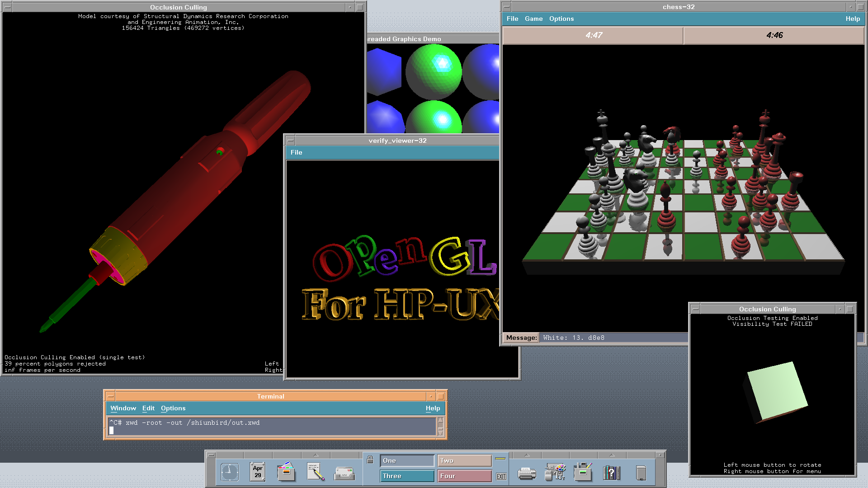Open Options menu in chess-32
868x488 pixels.
tap(561, 19)
